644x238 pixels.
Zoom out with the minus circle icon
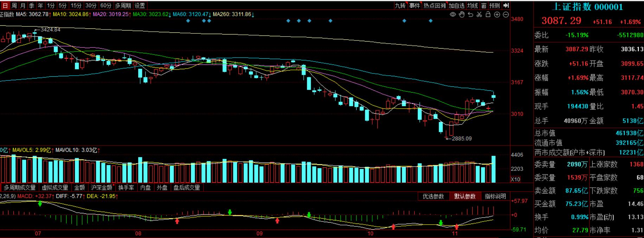pyautogui.click(x=506, y=14)
